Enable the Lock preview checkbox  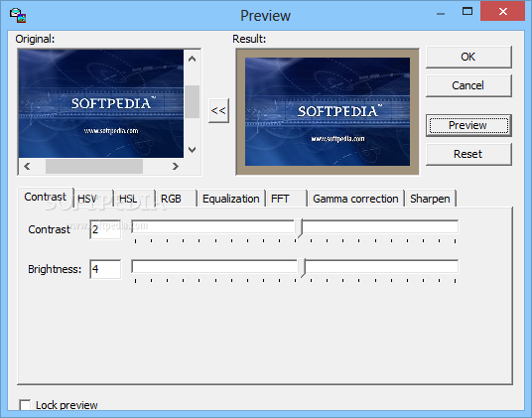tap(25, 405)
